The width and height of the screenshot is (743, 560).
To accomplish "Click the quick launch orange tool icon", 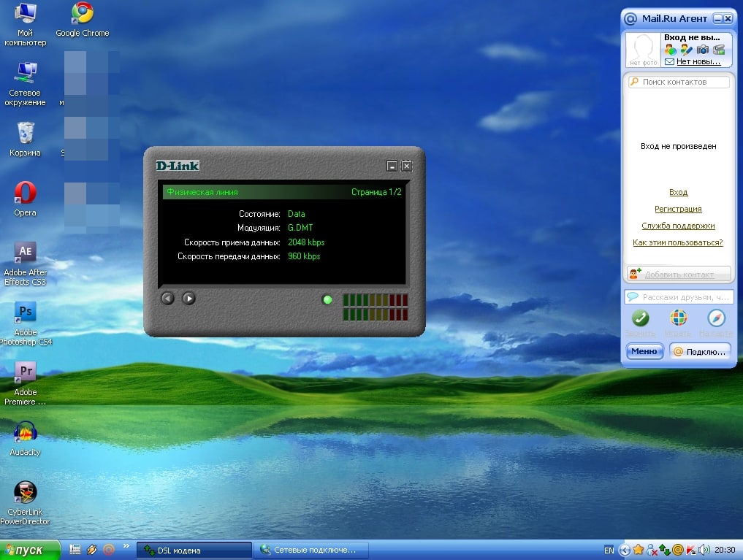I will coord(92,549).
